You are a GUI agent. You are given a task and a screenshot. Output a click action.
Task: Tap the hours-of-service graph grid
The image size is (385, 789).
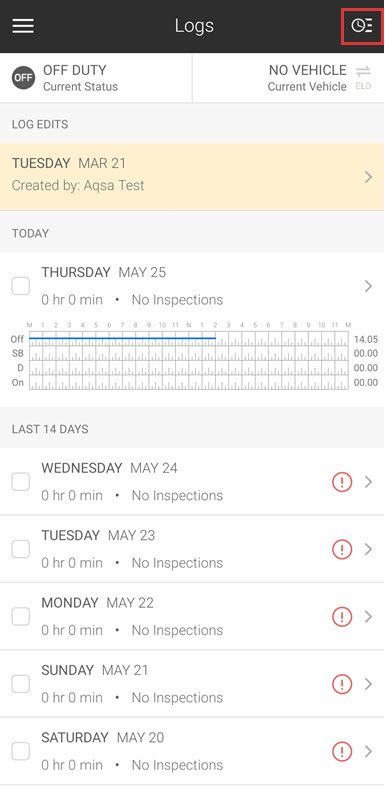click(189, 360)
